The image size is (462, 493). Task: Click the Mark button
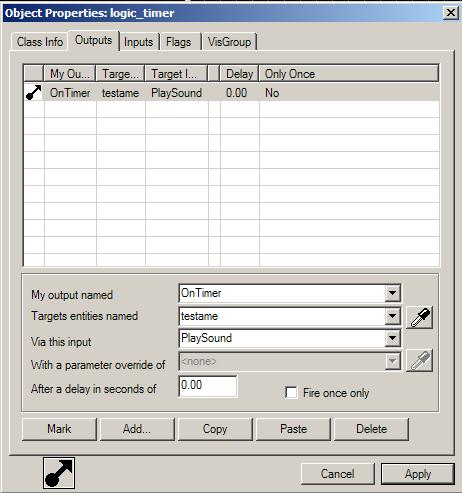tap(59, 429)
